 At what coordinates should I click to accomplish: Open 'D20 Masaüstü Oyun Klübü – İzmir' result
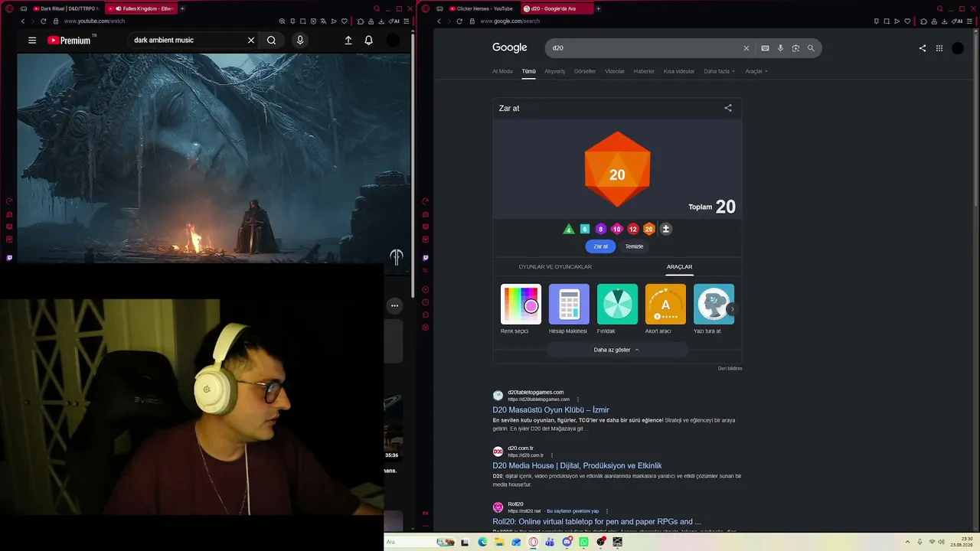point(551,409)
